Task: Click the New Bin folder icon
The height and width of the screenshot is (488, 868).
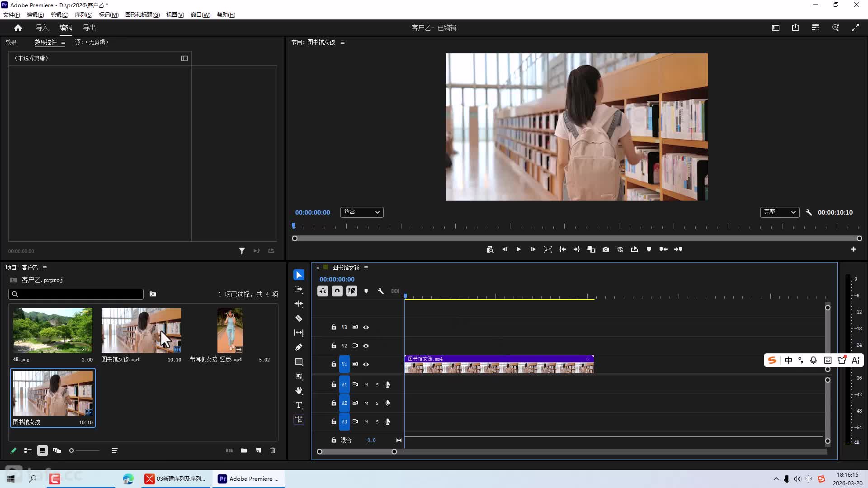Action: click(244, 450)
